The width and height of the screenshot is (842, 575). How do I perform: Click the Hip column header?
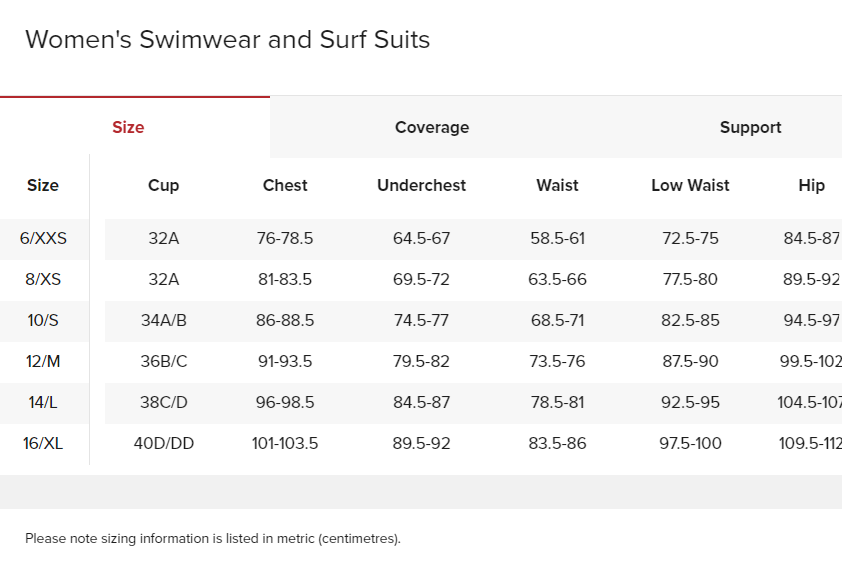pos(811,185)
